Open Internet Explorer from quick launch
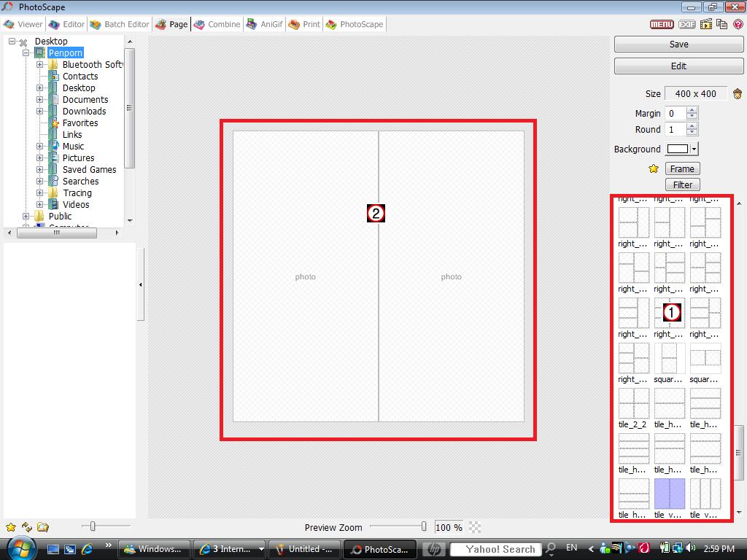Image resolution: width=747 pixels, height=560 pixels. click(88, 548)
